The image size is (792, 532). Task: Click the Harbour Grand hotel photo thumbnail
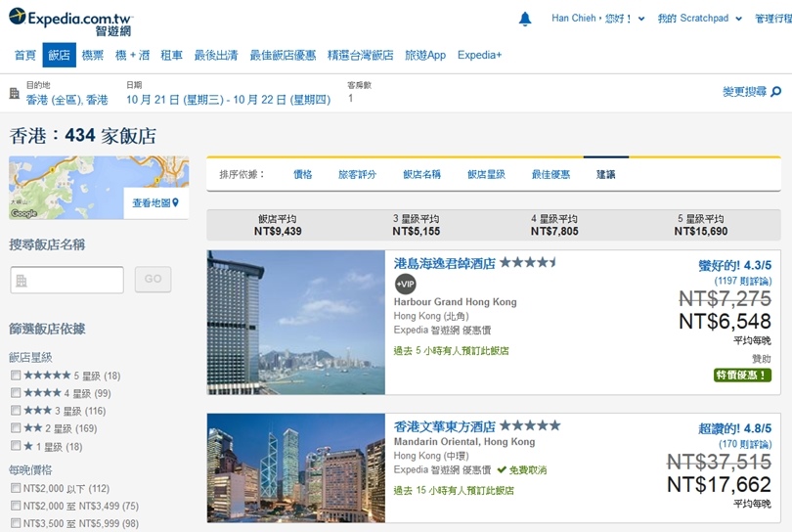coord(296,323)
